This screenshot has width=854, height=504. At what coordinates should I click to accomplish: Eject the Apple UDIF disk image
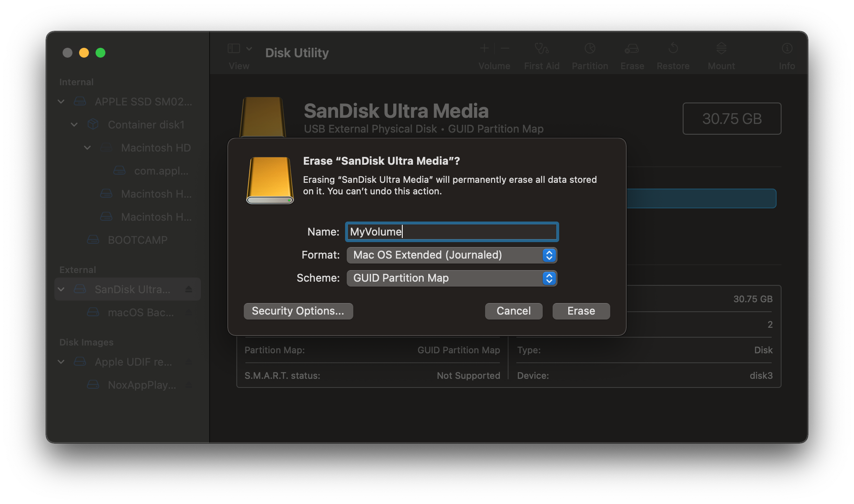tap(189, 362)
